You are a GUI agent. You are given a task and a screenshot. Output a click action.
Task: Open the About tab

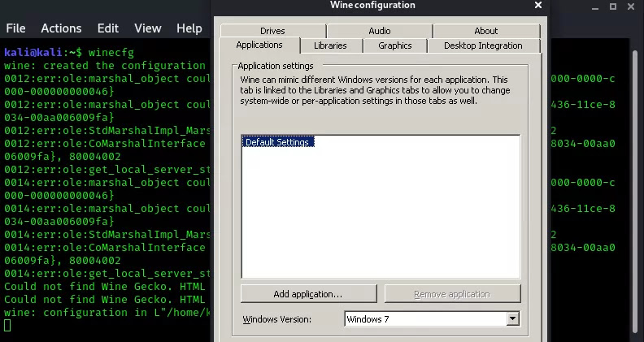[x=486, y=31]
